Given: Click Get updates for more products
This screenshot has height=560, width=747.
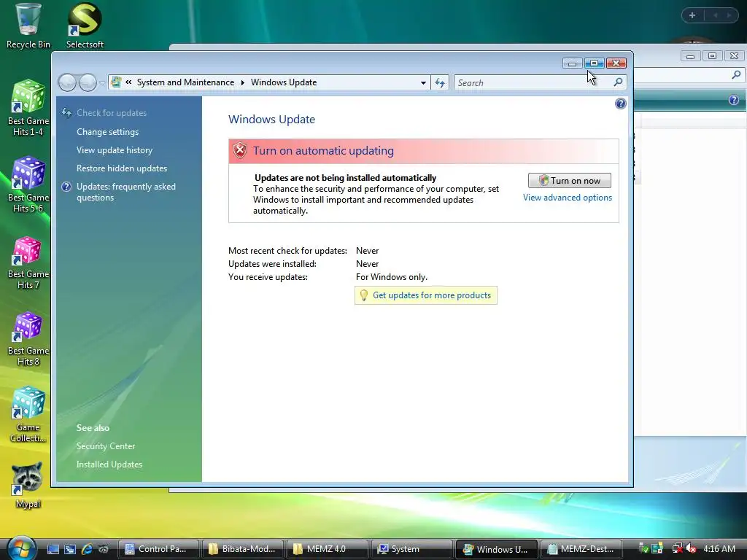Looking at the screenshot, I should point(432,295).
